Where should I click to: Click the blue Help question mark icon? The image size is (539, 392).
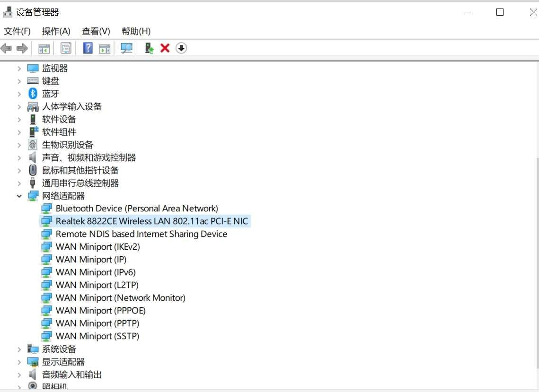88,48
